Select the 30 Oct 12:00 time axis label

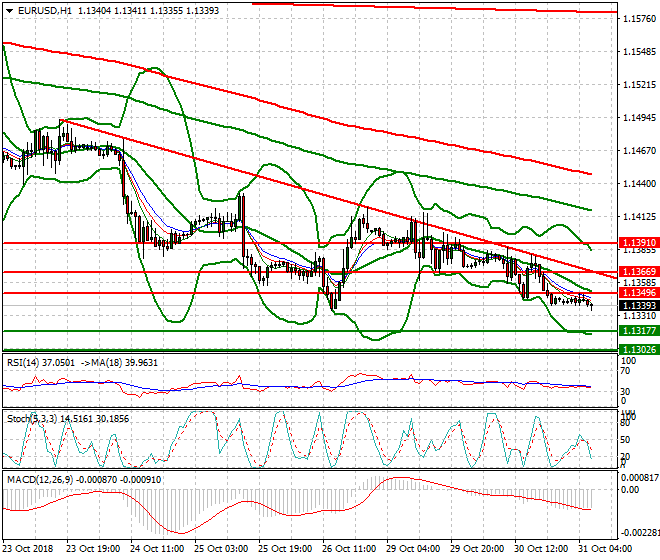point(541,549)
